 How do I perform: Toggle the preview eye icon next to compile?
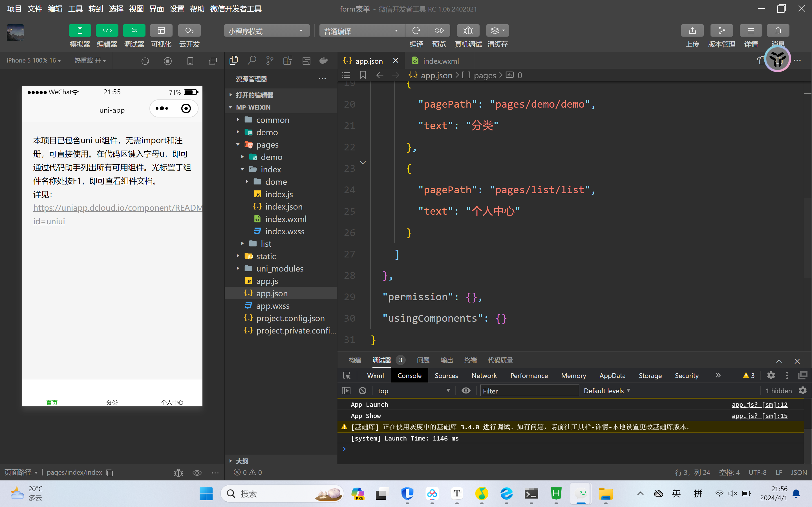[x=439, y=30]
